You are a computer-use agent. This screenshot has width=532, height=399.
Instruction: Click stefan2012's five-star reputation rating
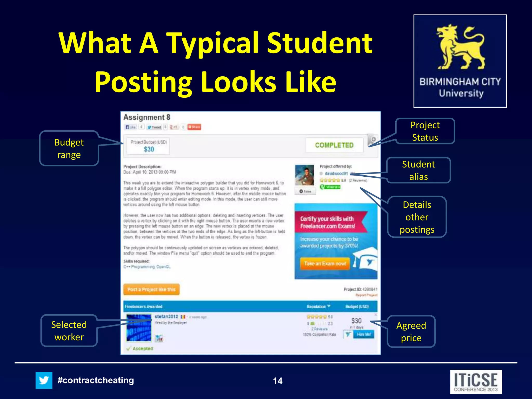pyautogui.click(x=317, y=317)
